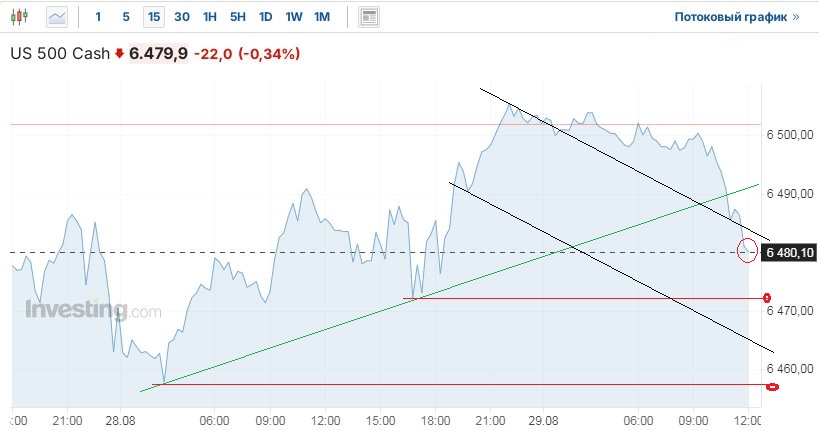Image resolution: width=819 pixels, height=431 pixels.
Task: Switch to area chart type
Action: coord(57,17)
